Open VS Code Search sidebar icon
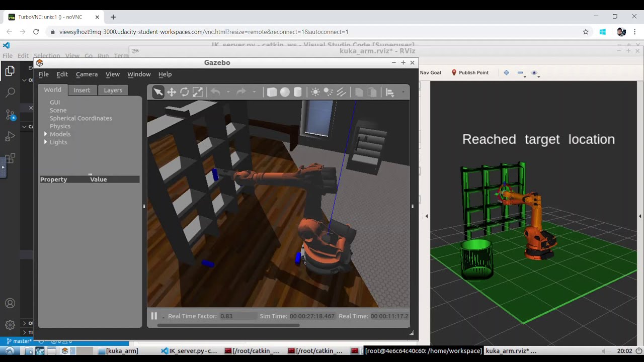 (x=10, y=93)
